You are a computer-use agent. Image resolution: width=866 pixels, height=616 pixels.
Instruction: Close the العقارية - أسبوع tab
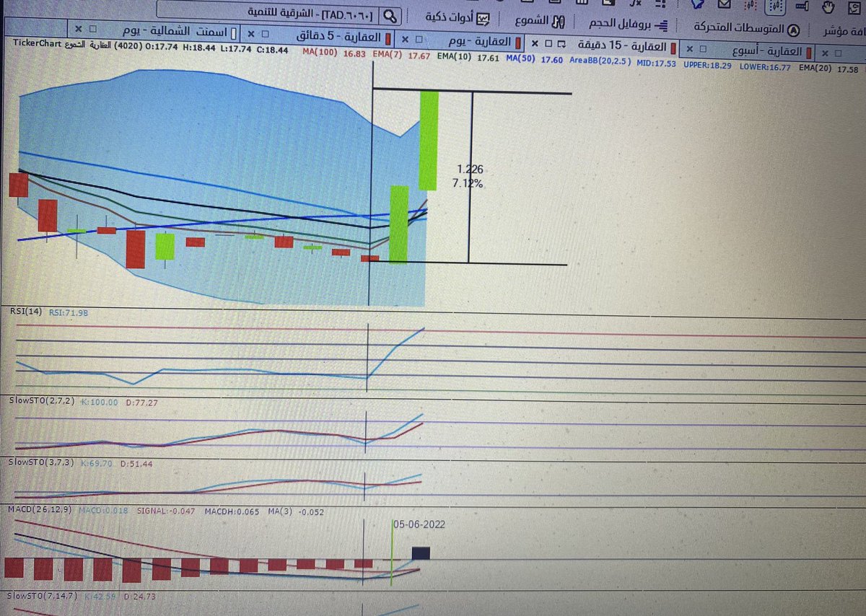[x=689, y=48]
